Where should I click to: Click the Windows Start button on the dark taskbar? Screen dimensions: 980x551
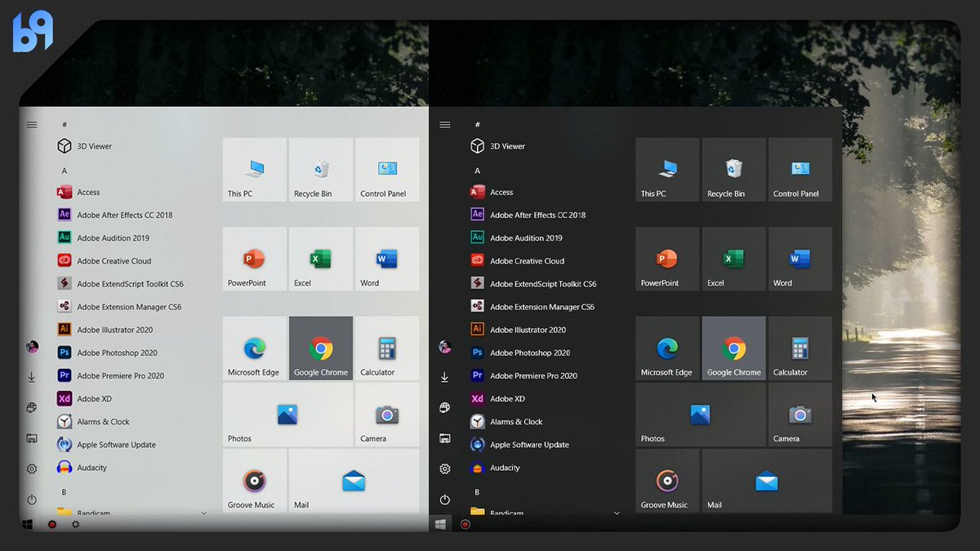coord(441,524)
